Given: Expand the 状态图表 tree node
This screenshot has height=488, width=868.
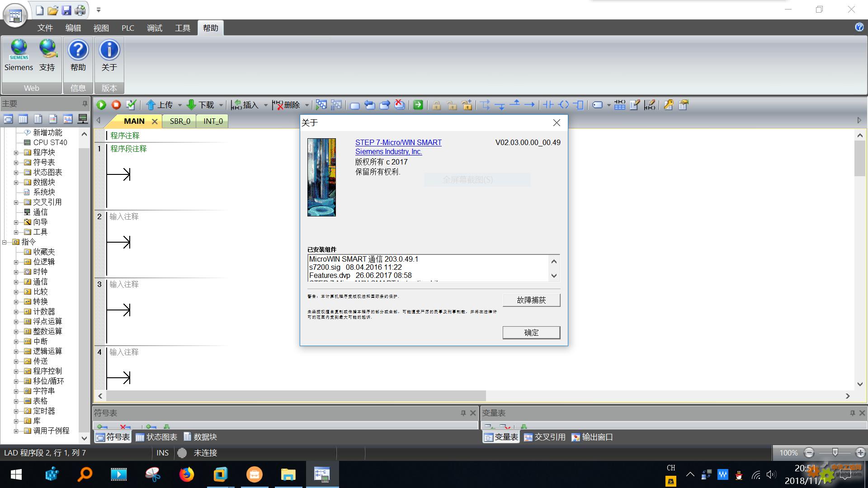Looking at the screenshot, I should coord(16,172).
